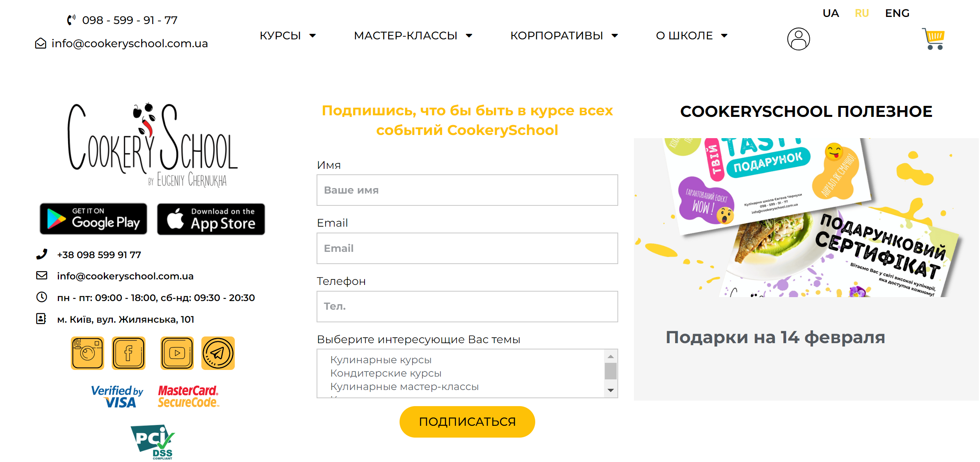Switch language to ENG
This screenshot has width=980, height=462.
[897, 13]
